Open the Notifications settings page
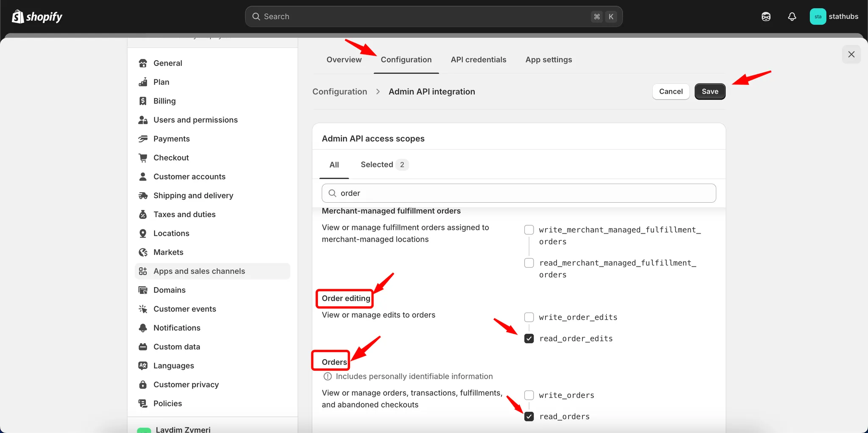Screen dimensions: 868x433 coord(212,328)
